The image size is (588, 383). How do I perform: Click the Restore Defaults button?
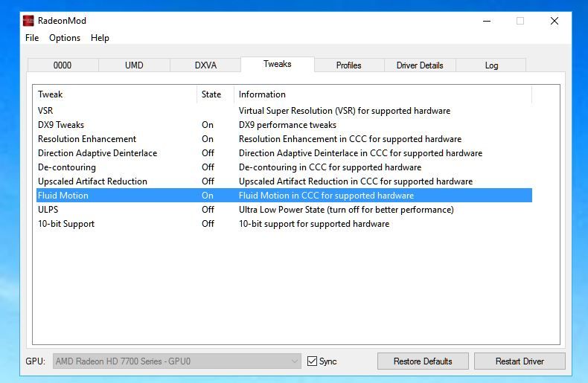coord(423,361)
